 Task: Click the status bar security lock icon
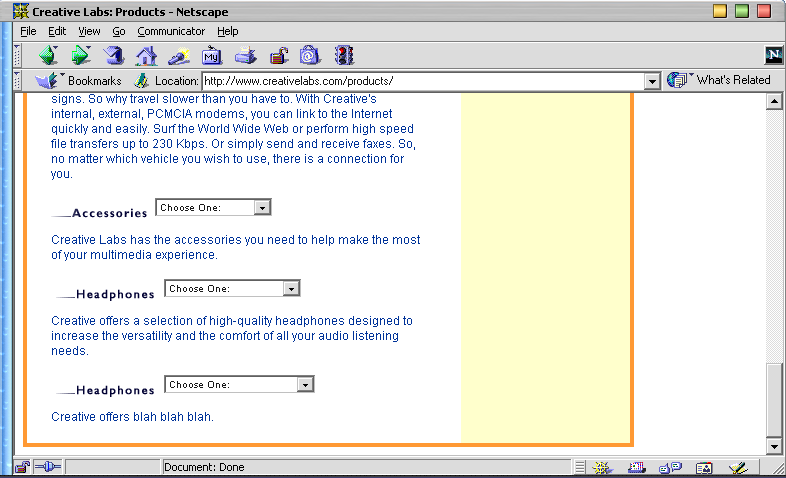click(22, 467)
